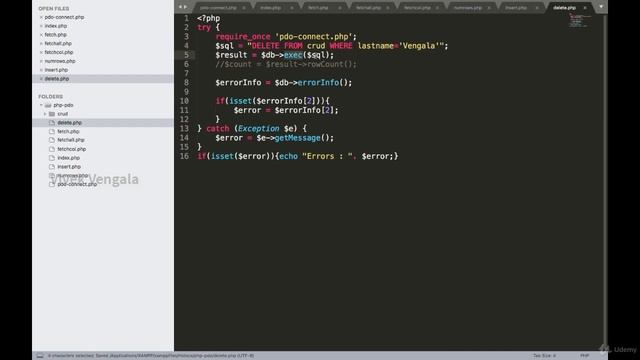This screenshot has width=640, height=360.
Task: Open fetch.php in the folder tree
Action: 68,131
